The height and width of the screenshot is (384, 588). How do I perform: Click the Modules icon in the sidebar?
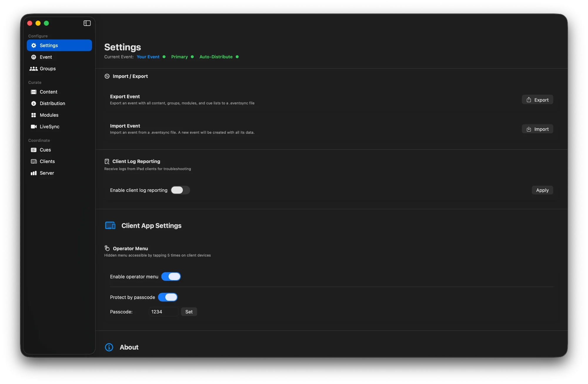[x=34, y=115]
